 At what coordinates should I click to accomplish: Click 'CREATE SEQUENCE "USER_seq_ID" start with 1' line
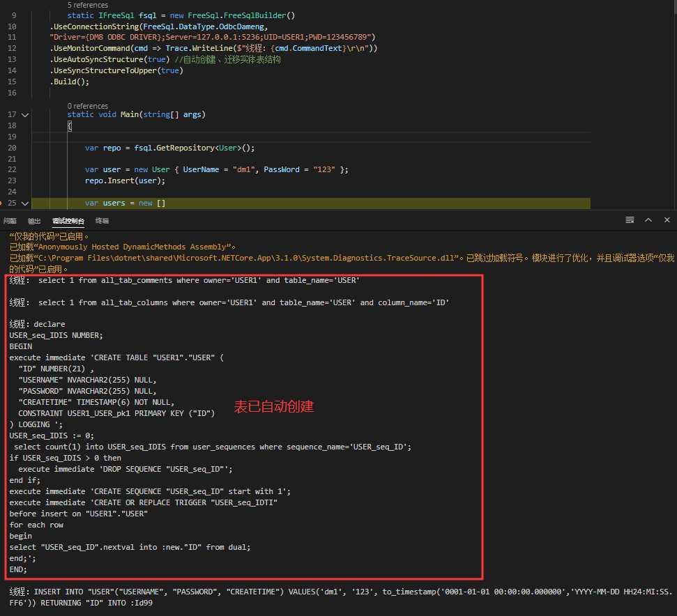(150, 492)
